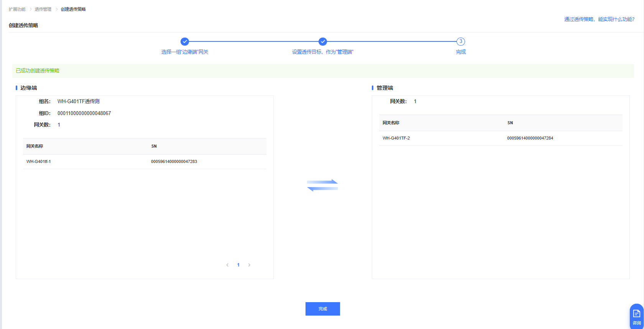Navigate to 透传管理 breadcrumb
This screenshot has height=329, width=644.
43,9
